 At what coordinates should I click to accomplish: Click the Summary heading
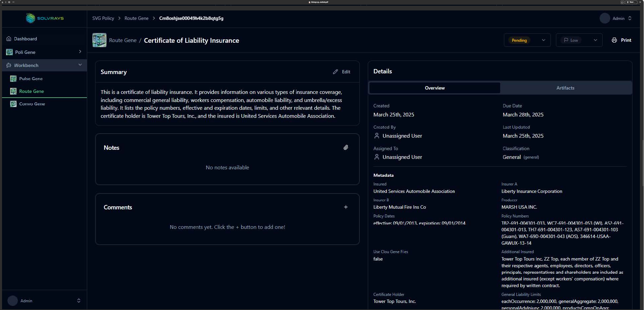point(114,72)
